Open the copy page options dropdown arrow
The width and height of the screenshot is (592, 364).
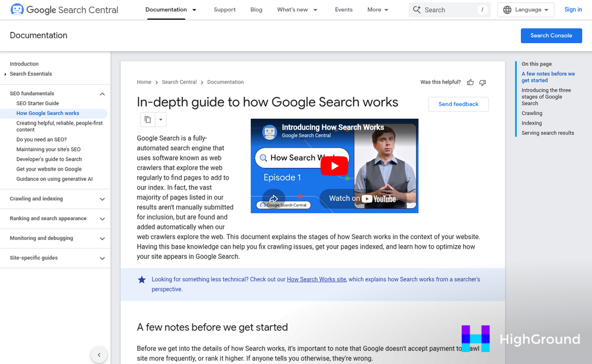(x=161, y=119)
